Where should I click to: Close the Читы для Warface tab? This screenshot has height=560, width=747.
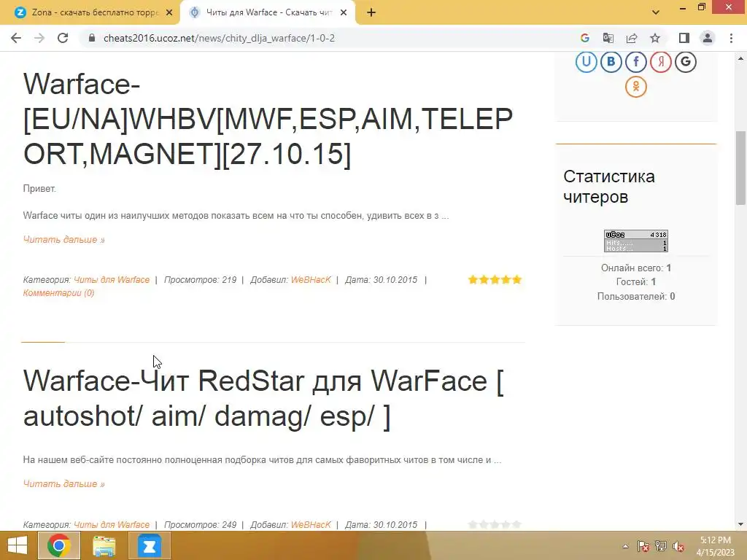pyautogui.click(x=344, y=12)
